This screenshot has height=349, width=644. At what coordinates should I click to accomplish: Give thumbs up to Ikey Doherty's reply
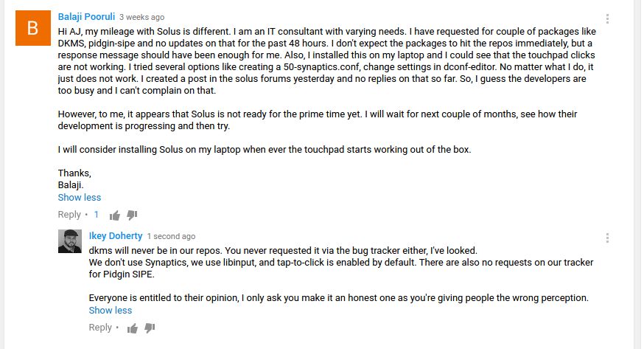132,328
